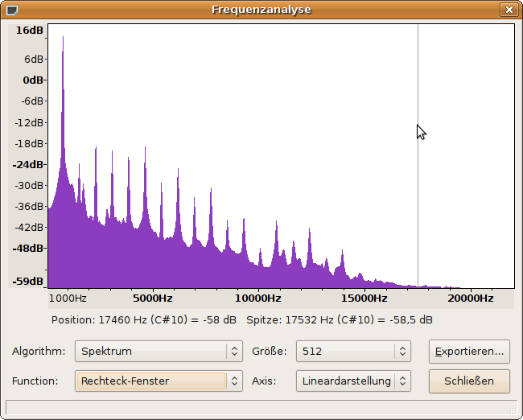Open the Function dropdown showing Rechteck-Fenster
The height and width of the screenshot is (420, 523).
coord(159,381)
